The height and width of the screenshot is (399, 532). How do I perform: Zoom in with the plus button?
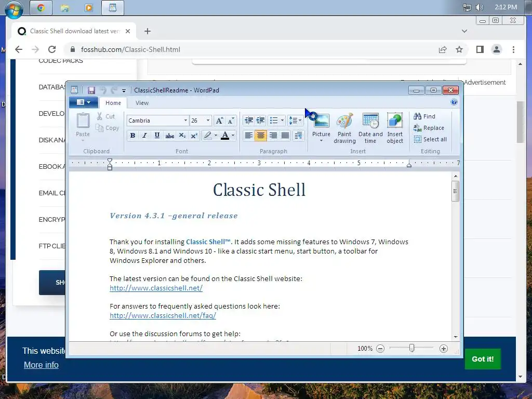tap(444, 349)
